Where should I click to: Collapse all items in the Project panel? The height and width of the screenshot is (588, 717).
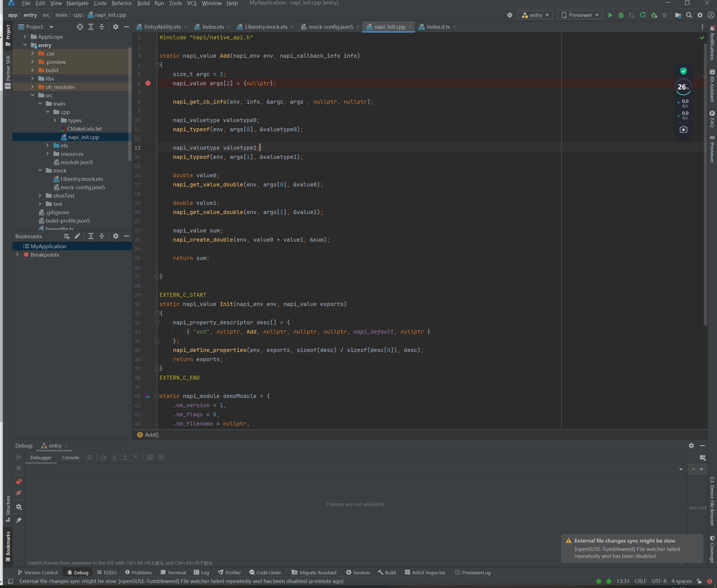(102, 27)
